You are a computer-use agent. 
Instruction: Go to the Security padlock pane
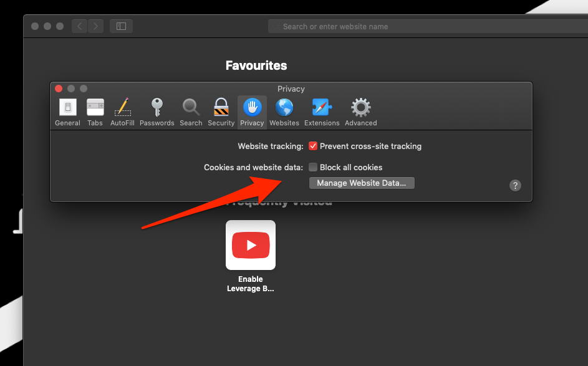221,112
